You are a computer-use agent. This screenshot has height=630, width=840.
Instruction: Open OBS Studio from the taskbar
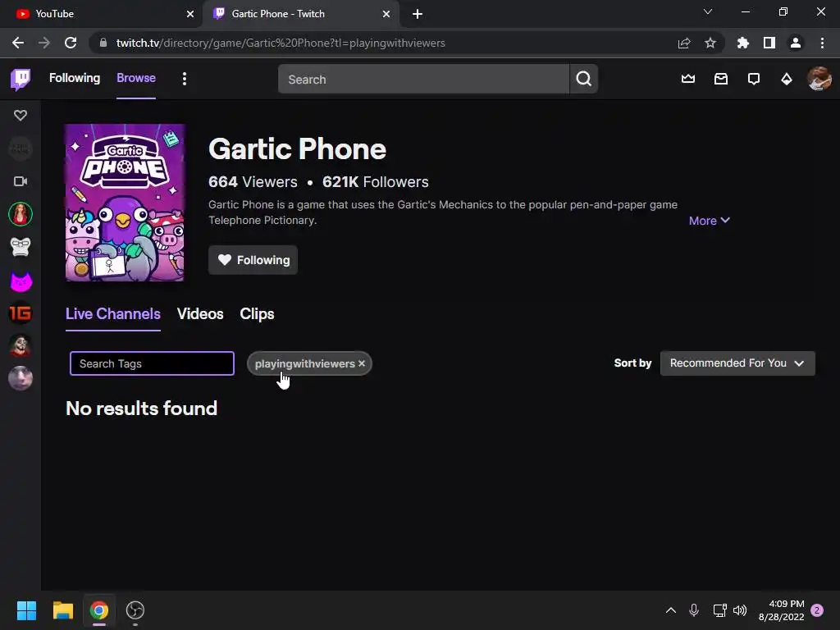pyautogui.click(x=135, y=610)
